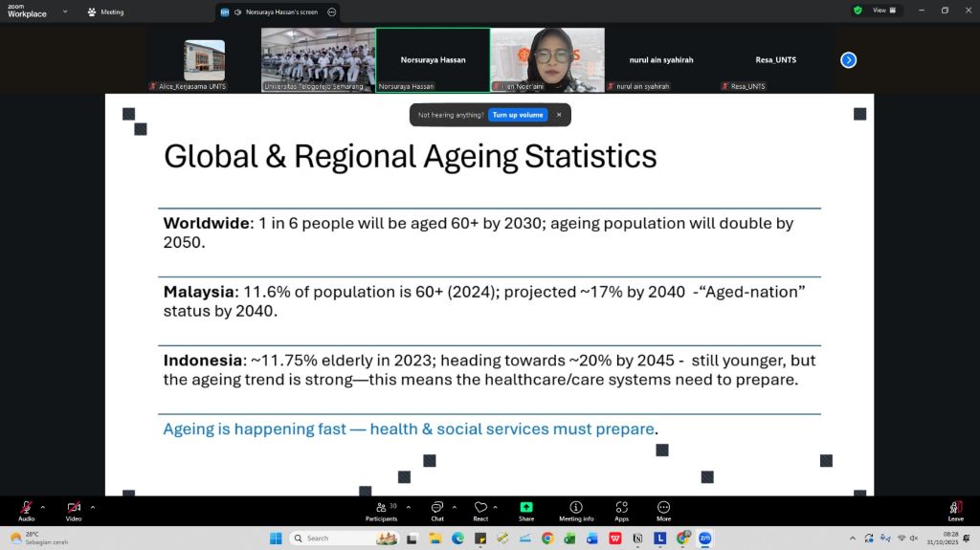This screenshot has width=980, height=550.
Task: Click the Leave meeting button
Action: (x=955, y=509)
